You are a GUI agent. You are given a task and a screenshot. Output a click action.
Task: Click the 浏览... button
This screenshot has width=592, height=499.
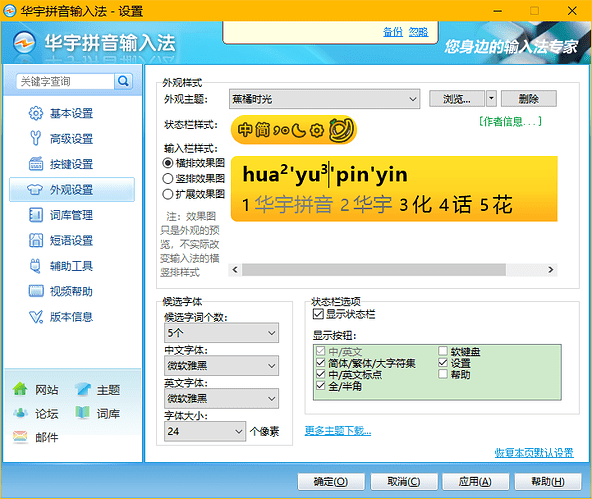coord(457,99)
